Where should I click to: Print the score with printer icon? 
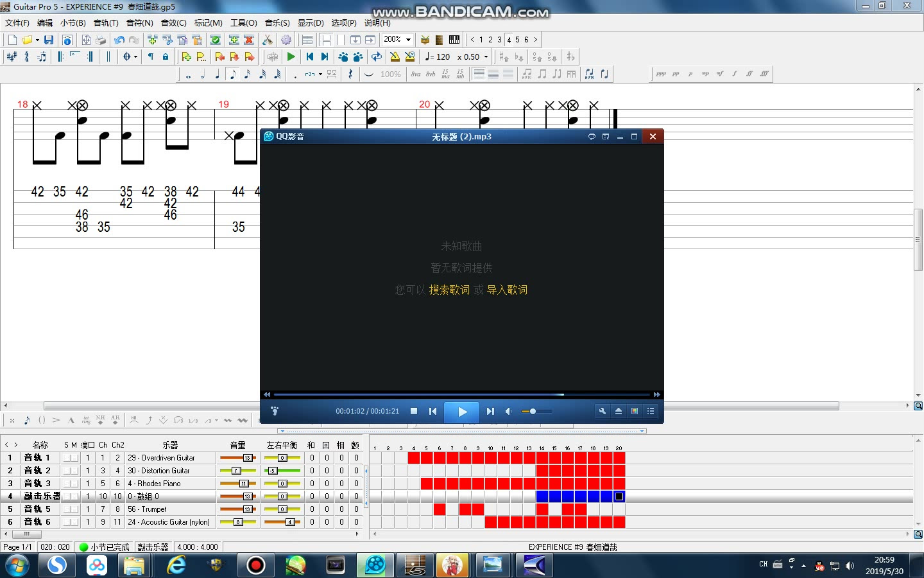101,40
